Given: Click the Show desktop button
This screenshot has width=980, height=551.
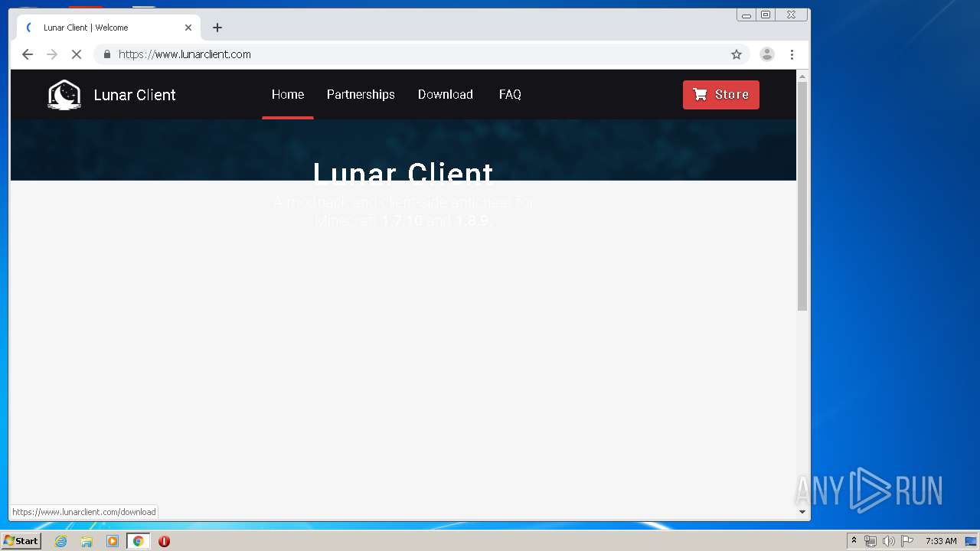Looking at the screenshot, I should tap(971, 541).
